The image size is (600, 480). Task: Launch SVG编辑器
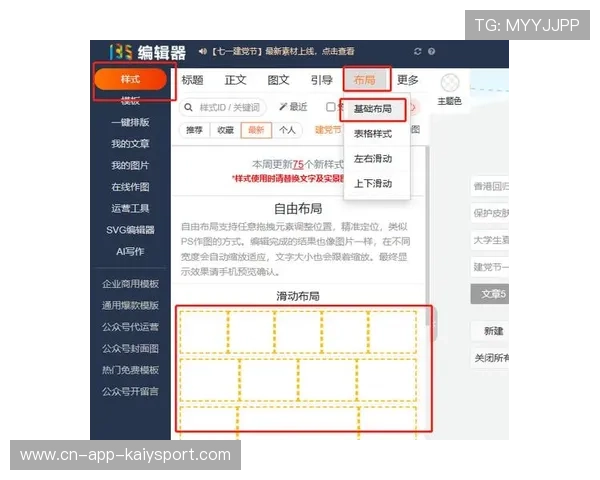130,230
